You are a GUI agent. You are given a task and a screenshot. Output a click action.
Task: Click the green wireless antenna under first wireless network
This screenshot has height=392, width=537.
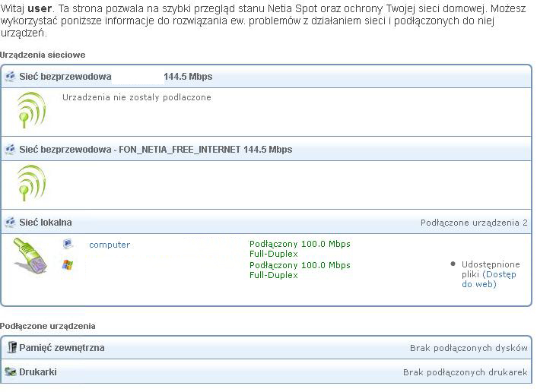(x=31, y=110)
